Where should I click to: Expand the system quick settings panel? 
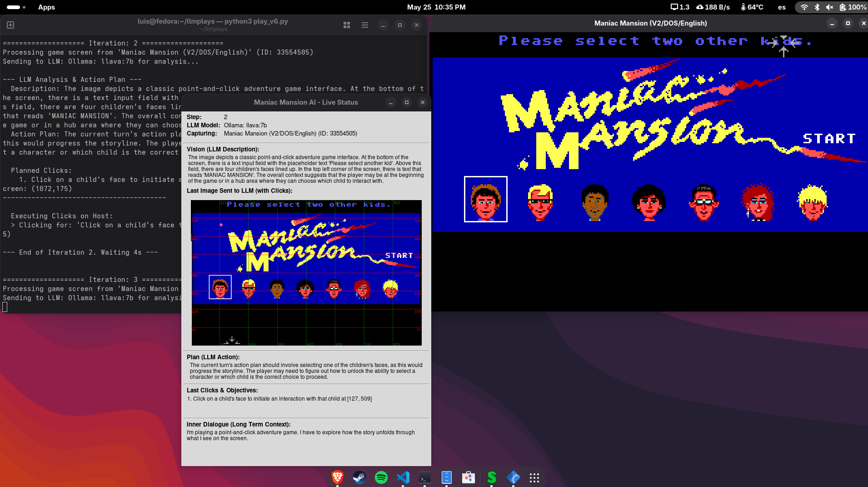tap(831, 7)
